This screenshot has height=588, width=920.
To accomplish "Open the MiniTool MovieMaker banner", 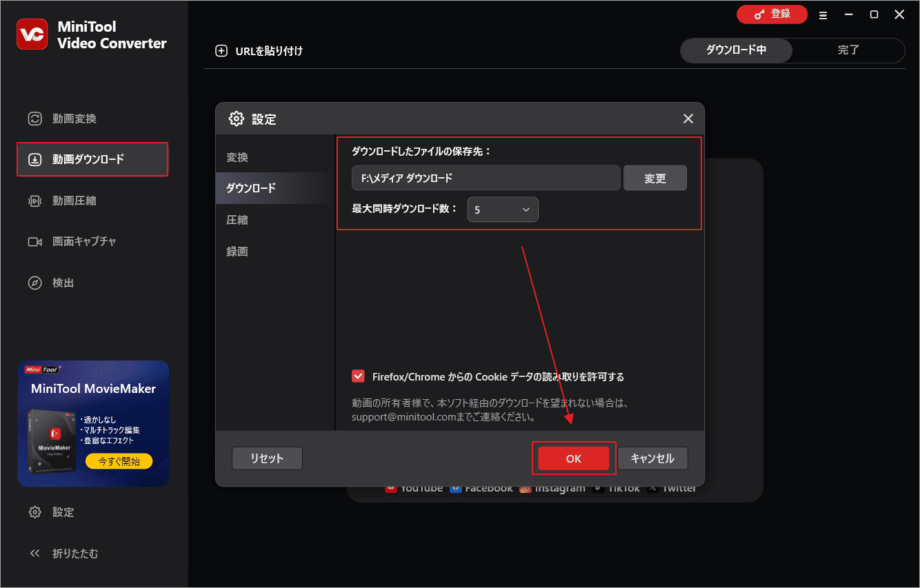I will point(93,423).
